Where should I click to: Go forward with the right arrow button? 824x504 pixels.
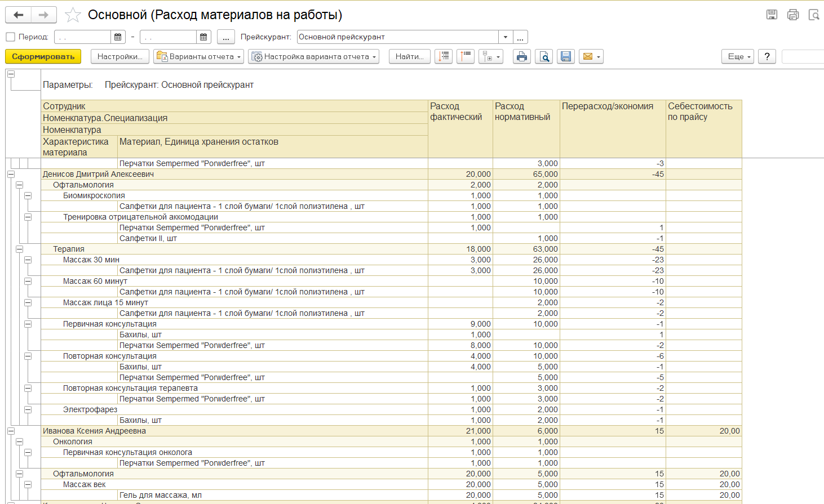tap(44, 15)
